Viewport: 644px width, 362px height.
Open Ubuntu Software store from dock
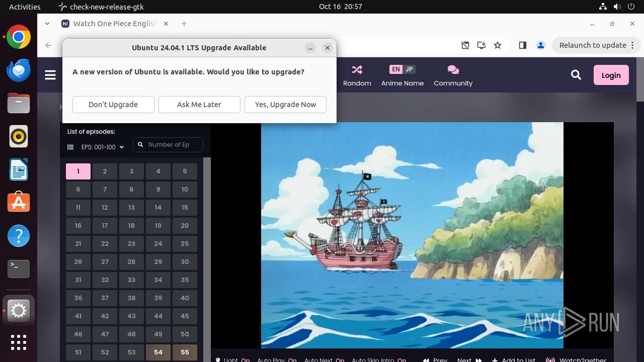(19, 203)
